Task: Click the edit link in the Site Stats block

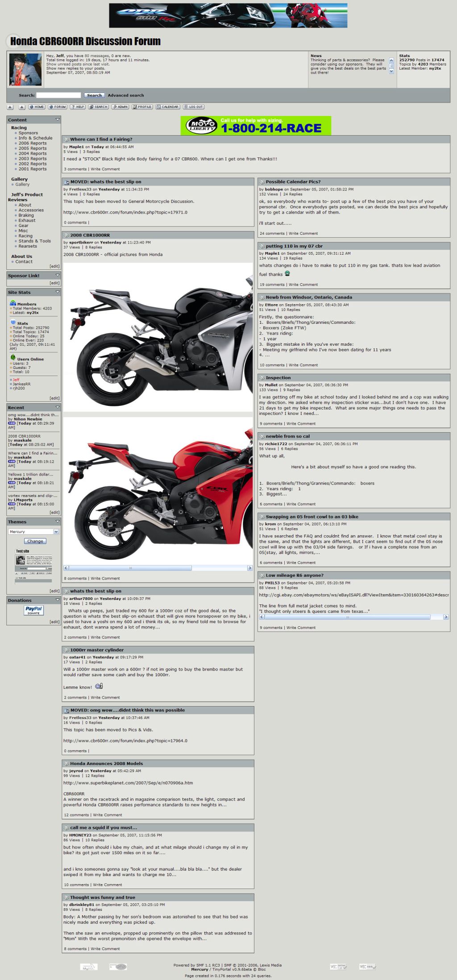Action: tap(54, 398)
